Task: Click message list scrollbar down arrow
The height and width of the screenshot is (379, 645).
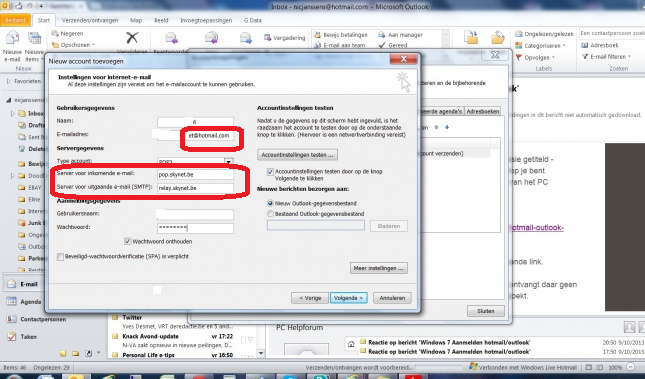Action: 261,353
